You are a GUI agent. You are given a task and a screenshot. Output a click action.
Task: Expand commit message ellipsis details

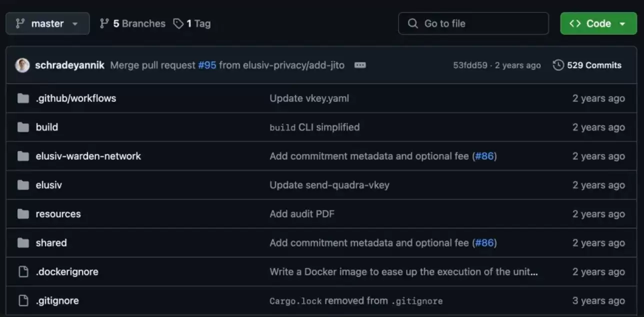(x=360, y=65)
